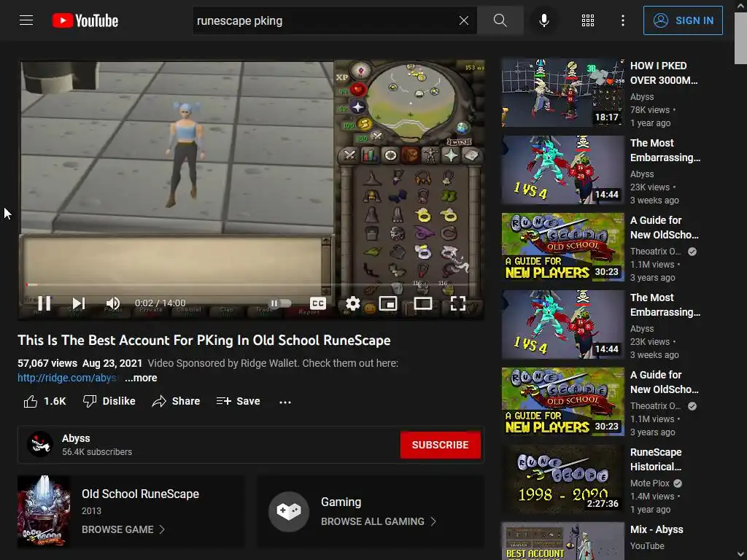Save video to a playlist
The image size is (747, 560).
[238, 402]
